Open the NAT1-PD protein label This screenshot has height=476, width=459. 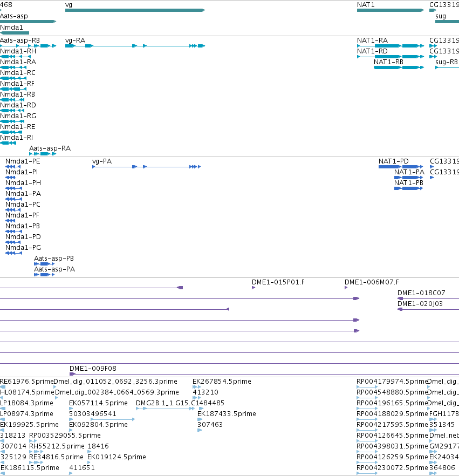coord(394,161)
